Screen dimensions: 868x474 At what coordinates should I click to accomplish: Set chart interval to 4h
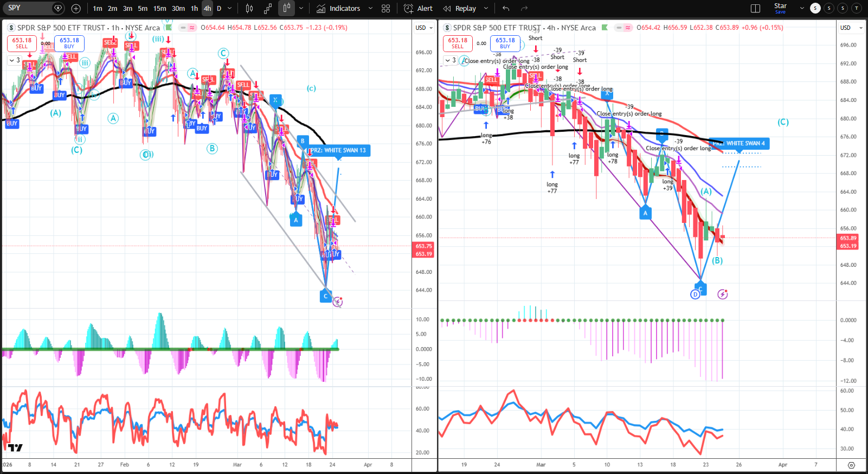(207, 8)
